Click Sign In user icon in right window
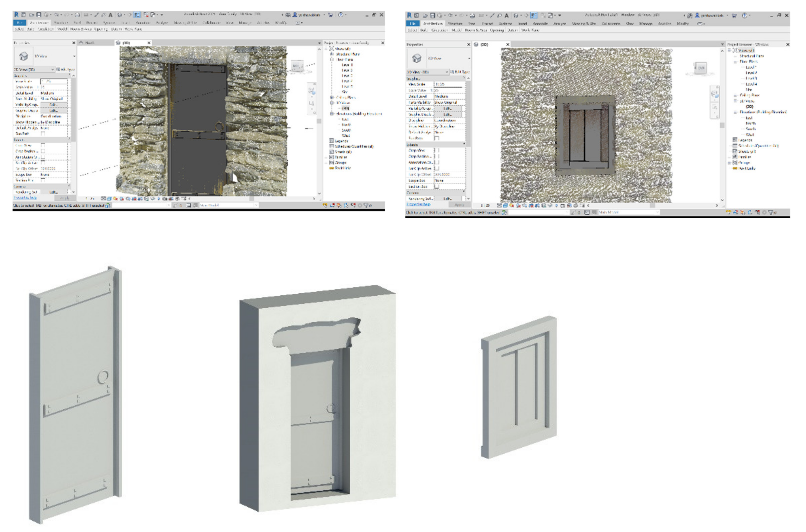This screenshot has width=806, height=532. click(x=697, y=15)
